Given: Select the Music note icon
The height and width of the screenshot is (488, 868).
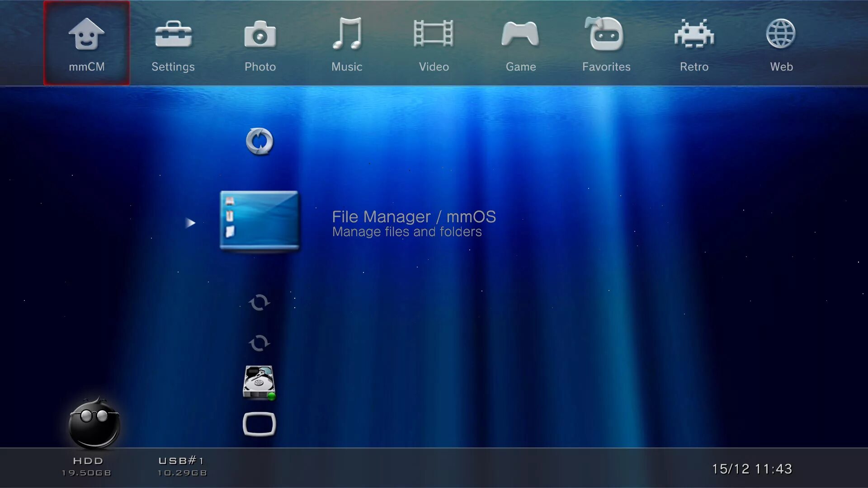Looking at the screenshot, I should (x=347, y=34).
